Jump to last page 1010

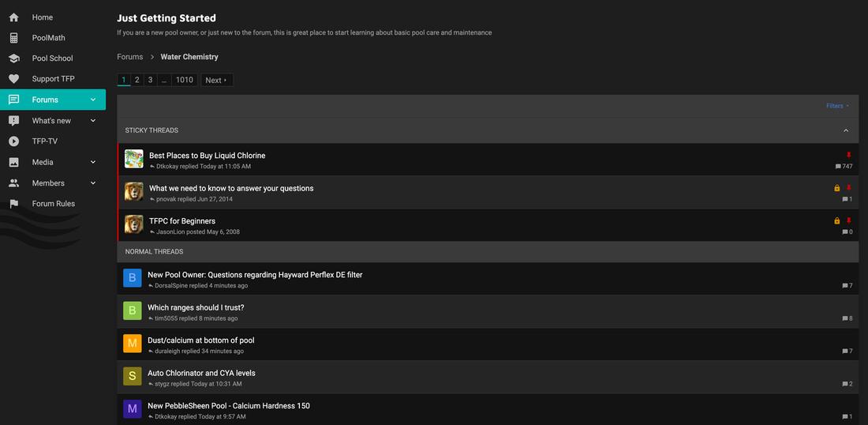(x=185, y=80)
